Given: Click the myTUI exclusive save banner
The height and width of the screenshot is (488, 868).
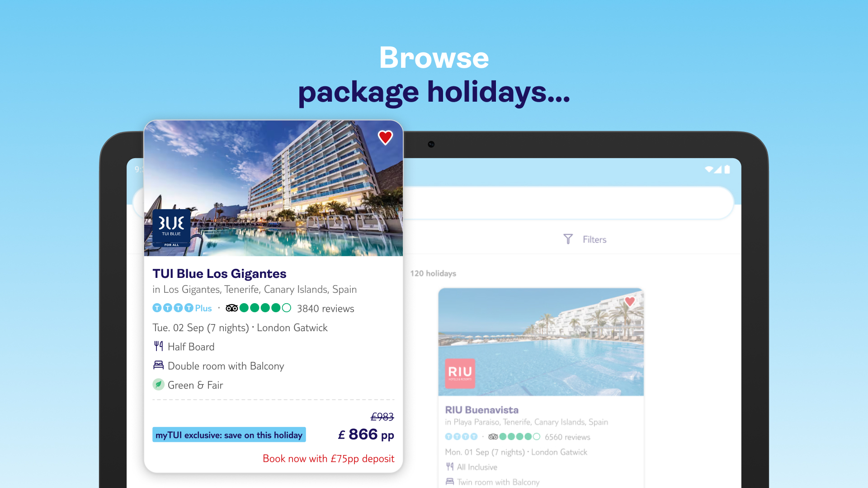Looking at the screenshot, I should click(229, 435).
